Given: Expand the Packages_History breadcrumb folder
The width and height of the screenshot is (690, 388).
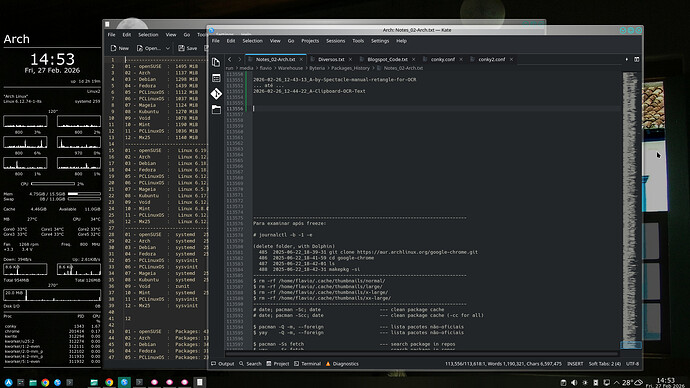Looking at the screenshot, I should (350, 68).
